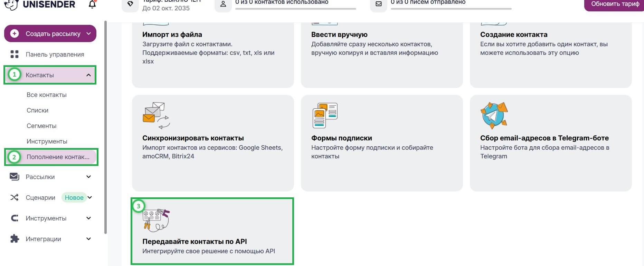Click the Формы подписки documents icon
The width and height of the screenshot is (644, 266).
pos(325,115)
